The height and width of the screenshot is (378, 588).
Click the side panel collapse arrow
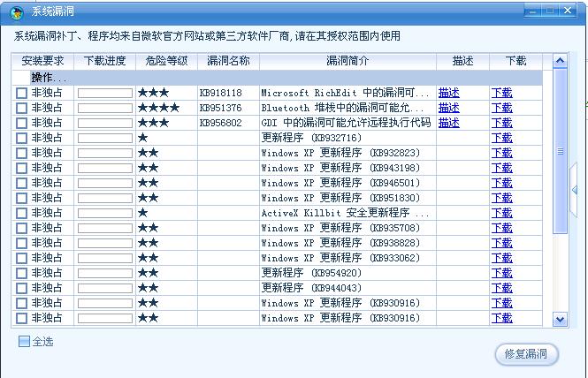pyautogui.click(x=574, y=190)
